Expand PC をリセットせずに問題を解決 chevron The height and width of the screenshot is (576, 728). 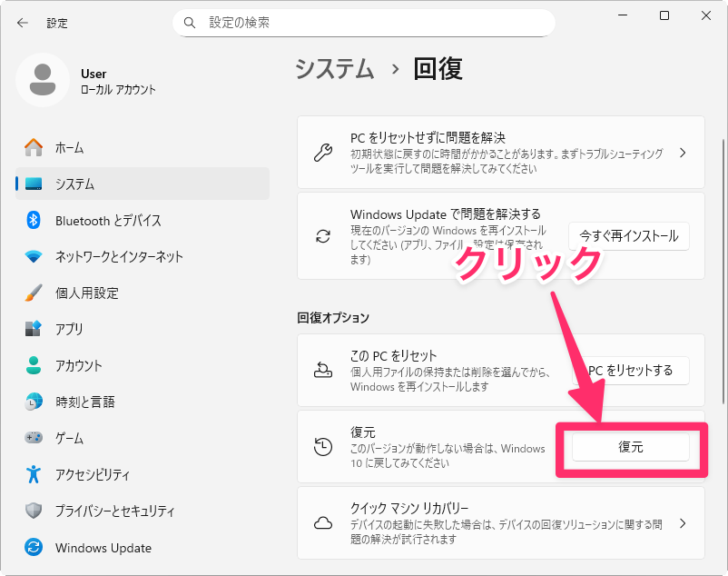pyautogui.click(x=682, y=153)
